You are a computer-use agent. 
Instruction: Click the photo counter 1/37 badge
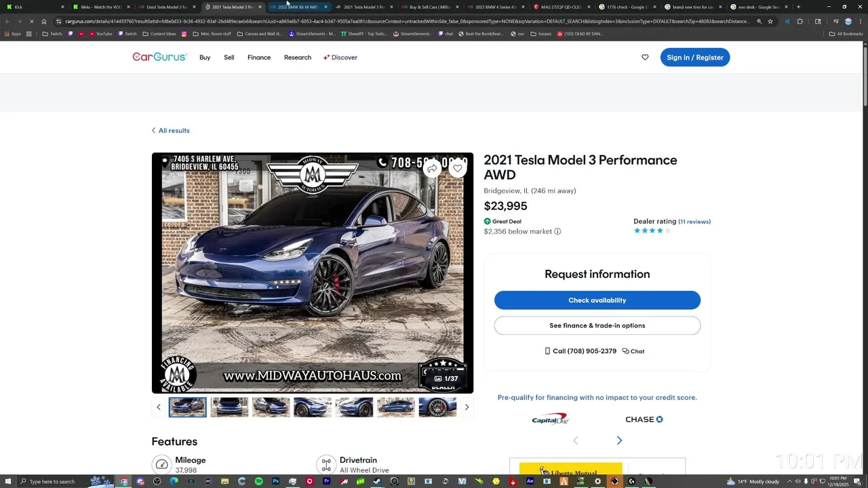pos(446,379)
